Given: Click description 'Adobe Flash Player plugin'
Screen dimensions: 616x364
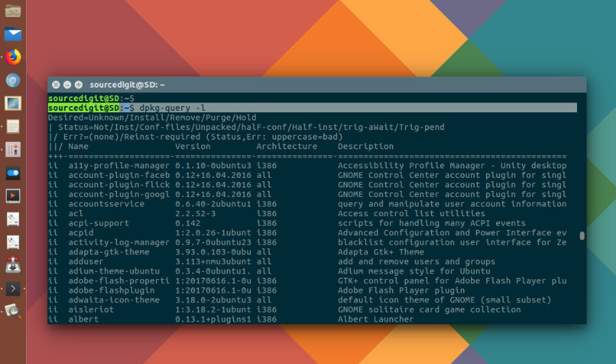Looking at the screenshot, I should point(401,291).
